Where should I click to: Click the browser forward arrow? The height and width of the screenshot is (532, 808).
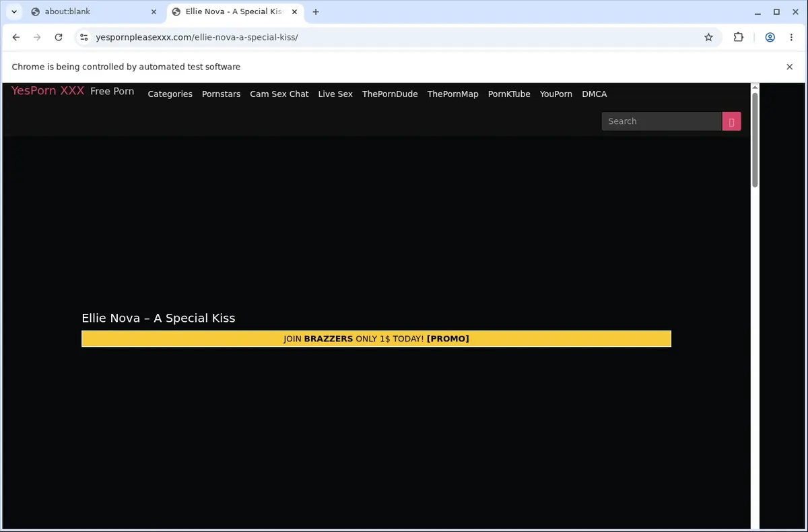click(x=37, y=37)
